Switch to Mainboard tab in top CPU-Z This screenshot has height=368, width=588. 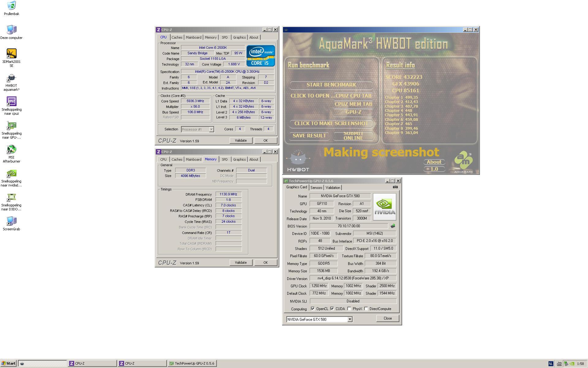point(194,37)
